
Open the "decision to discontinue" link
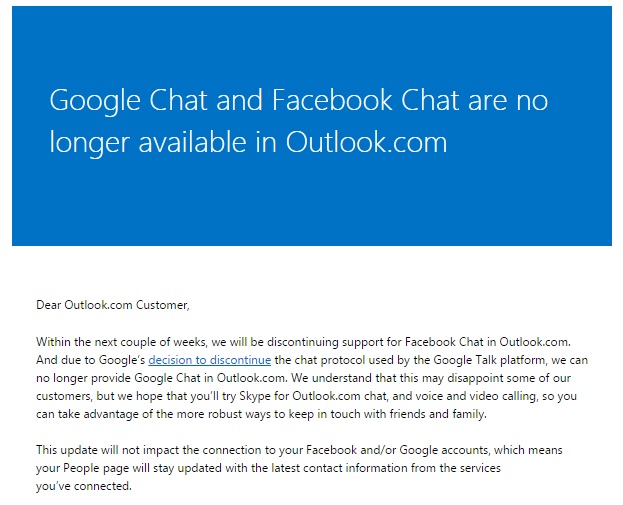pos(209,360)
